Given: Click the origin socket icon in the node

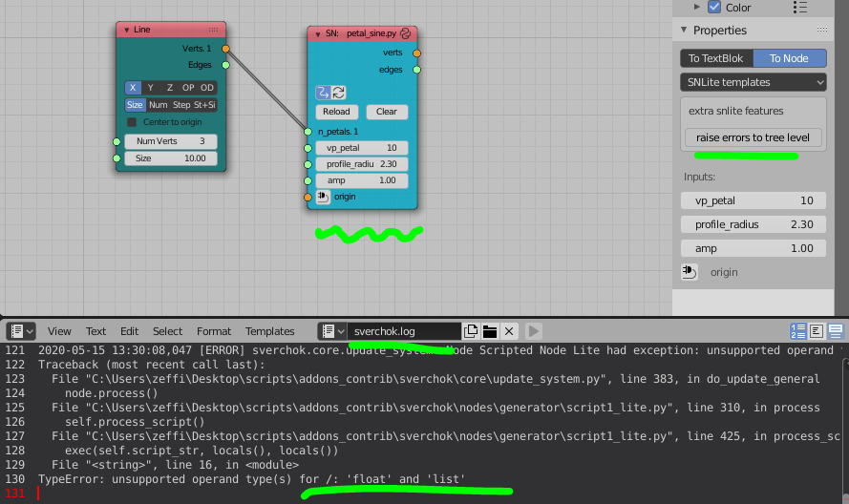Looking at the screenshot, I should tap(323, 197).
